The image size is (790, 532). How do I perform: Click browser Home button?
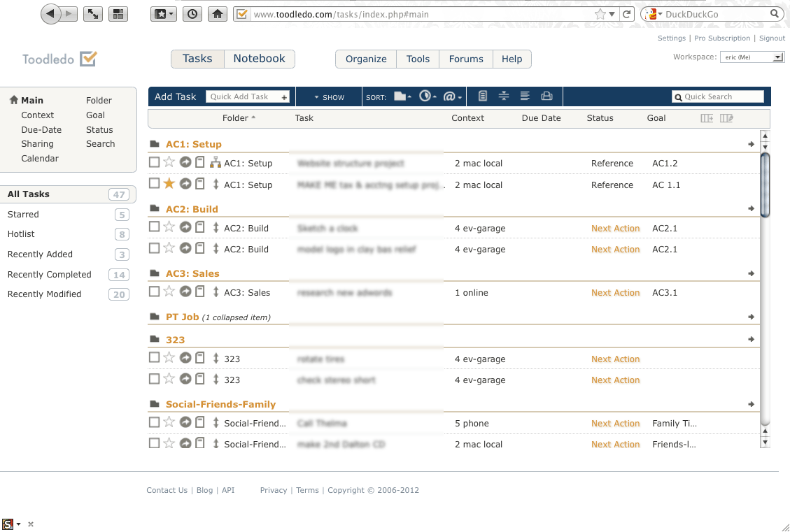pyautogui.click(x=217, y=14)
